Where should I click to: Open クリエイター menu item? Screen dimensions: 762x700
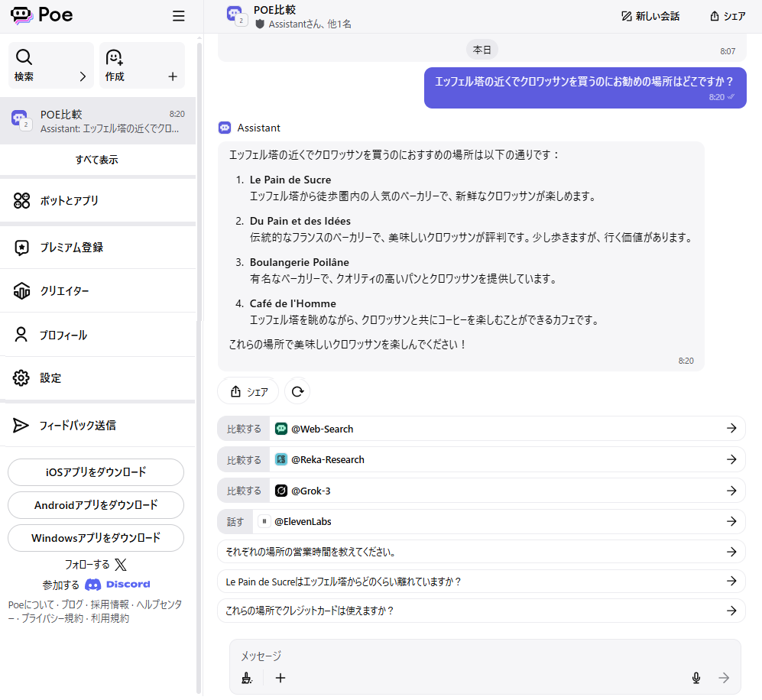98,291
